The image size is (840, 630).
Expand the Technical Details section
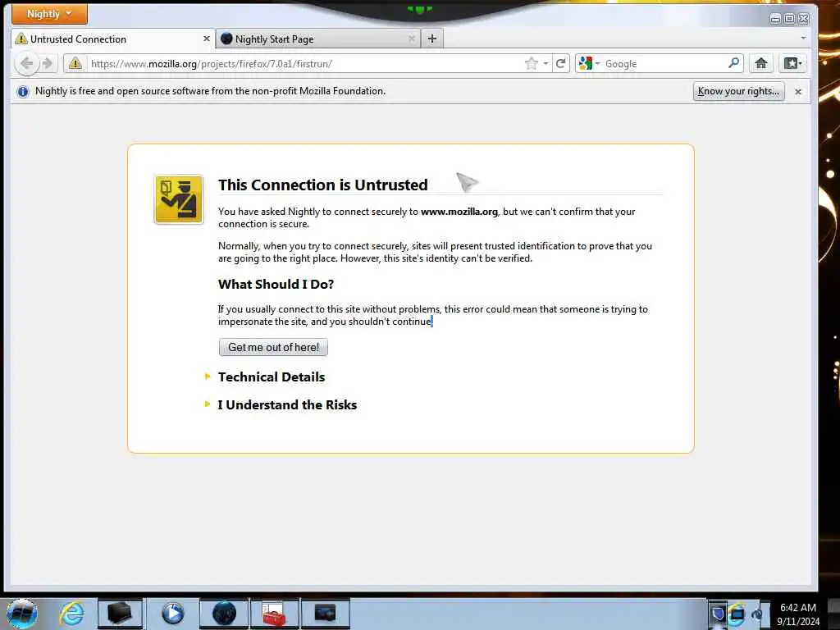271,377
